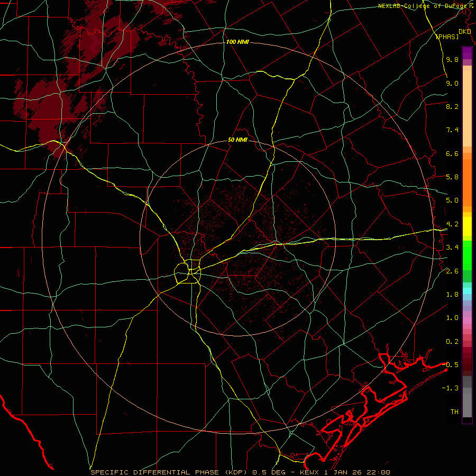The width and height of the screenshot is (476, 476).
Task: Pick the yellow band of color bar
Action: [467, 226]
